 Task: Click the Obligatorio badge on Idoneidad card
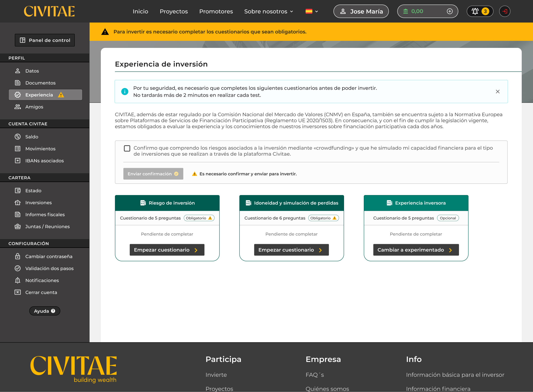tap(324, 218)
